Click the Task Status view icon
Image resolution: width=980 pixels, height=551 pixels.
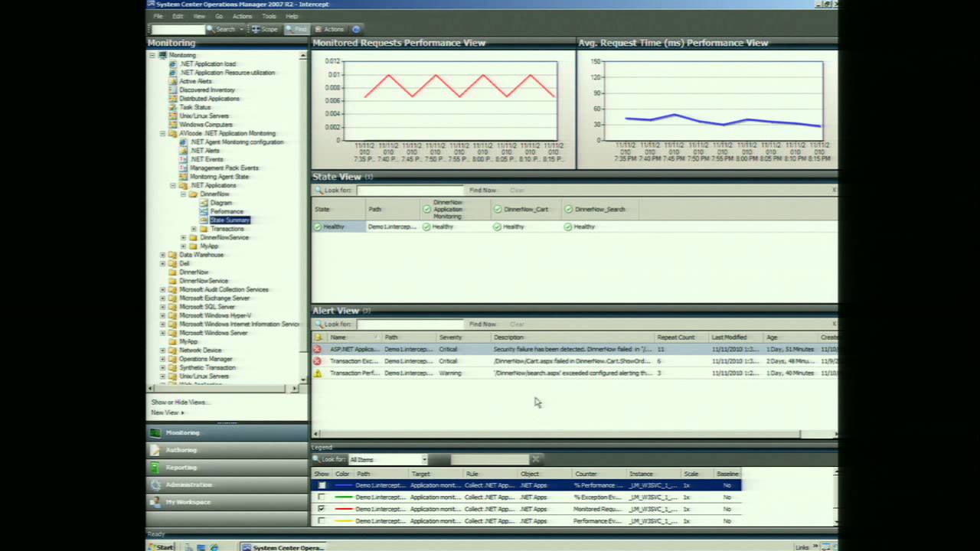pyautogui.click(x=173, y=107)
